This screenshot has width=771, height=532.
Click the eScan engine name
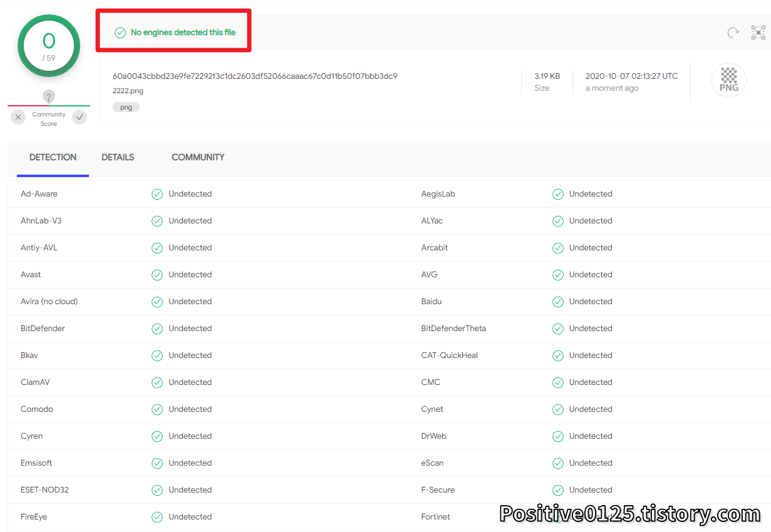click(433, 463)
